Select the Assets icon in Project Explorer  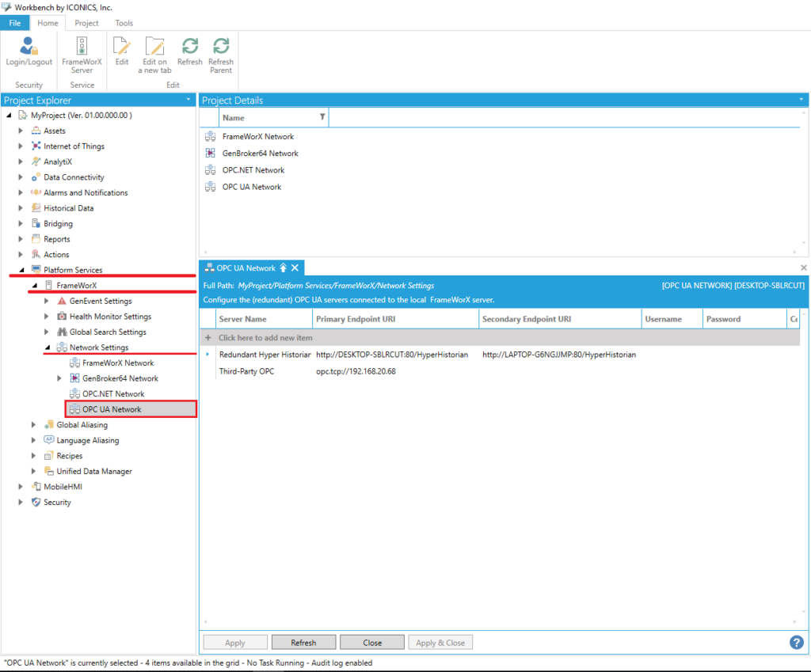(36, 131)
